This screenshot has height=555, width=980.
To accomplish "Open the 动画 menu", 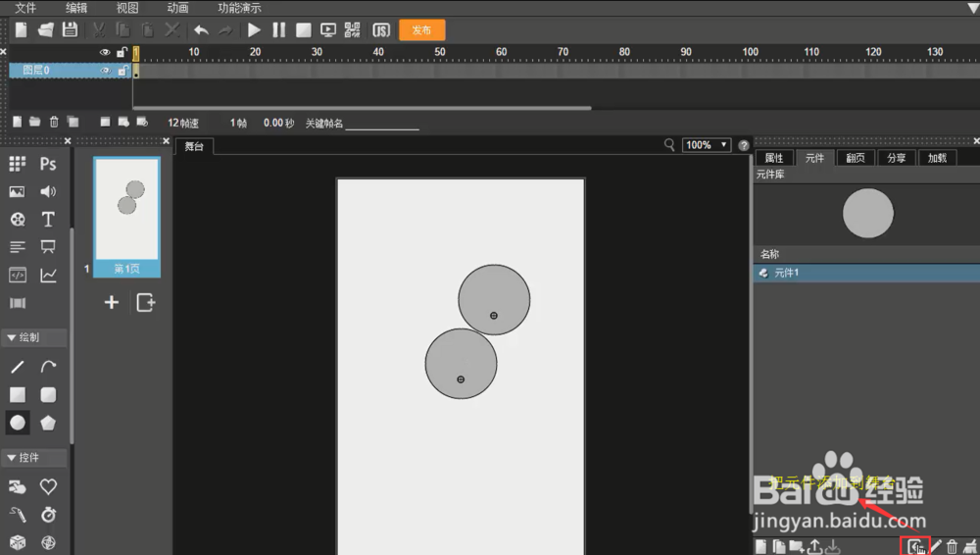I will coord(178,8).
